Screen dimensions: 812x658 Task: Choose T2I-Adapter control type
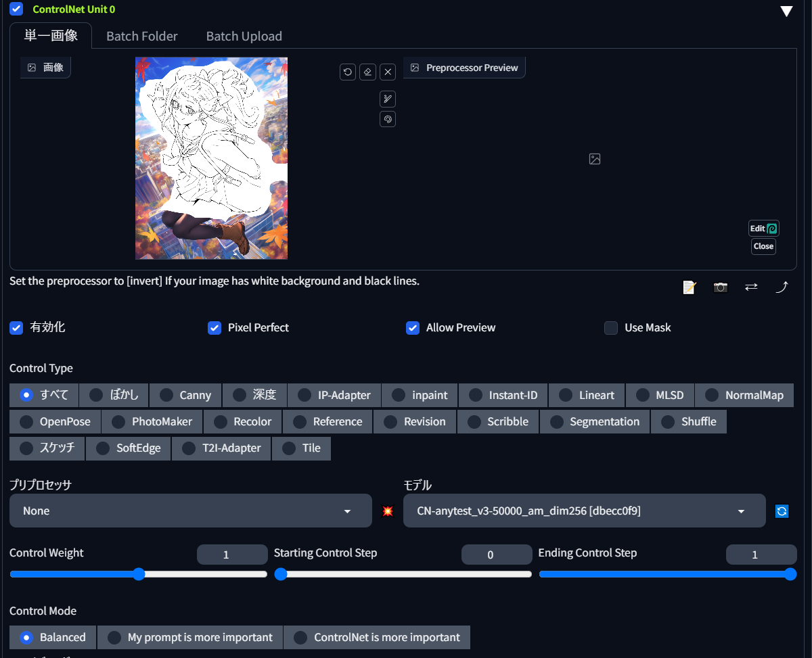coord(221,448)
